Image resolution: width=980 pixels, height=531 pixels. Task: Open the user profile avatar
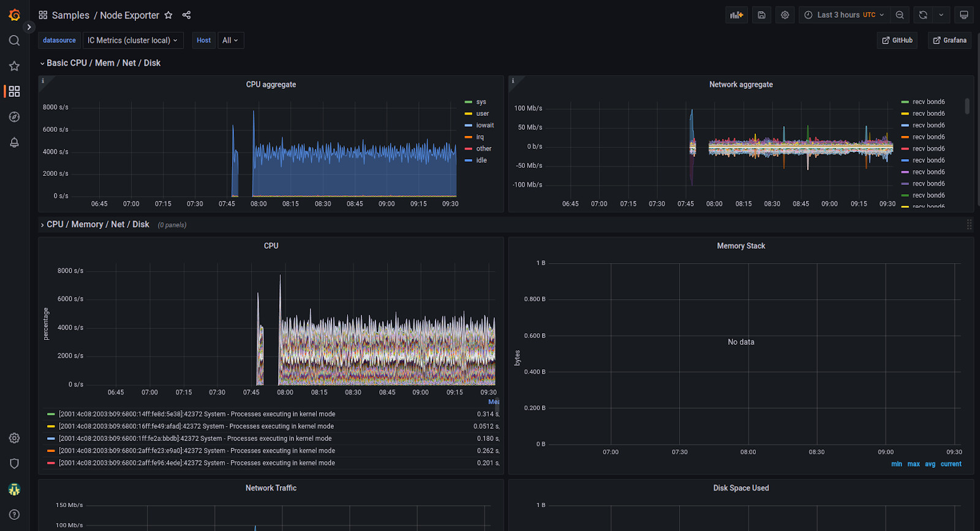[x=14, y=489]
